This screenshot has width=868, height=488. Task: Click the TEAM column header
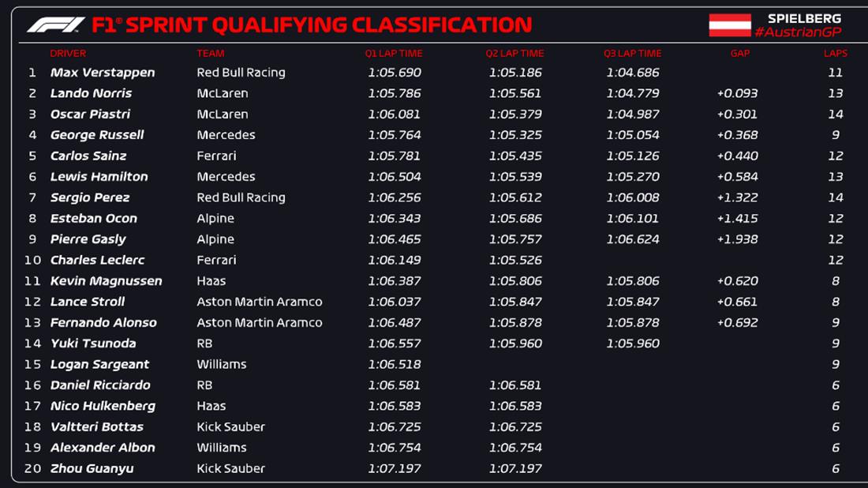point(211,54)
